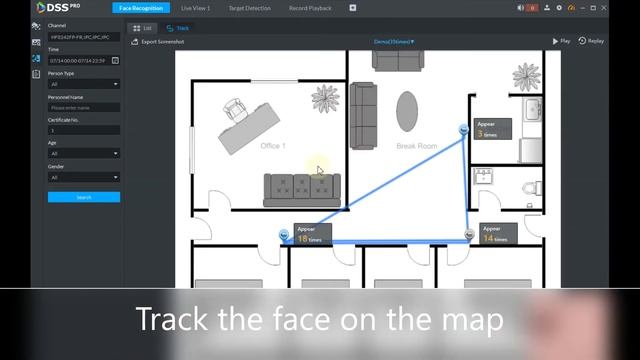Open the Age dropdown
Image resolution: width=640 pixels, height=360 pixels.
point(84,153)
